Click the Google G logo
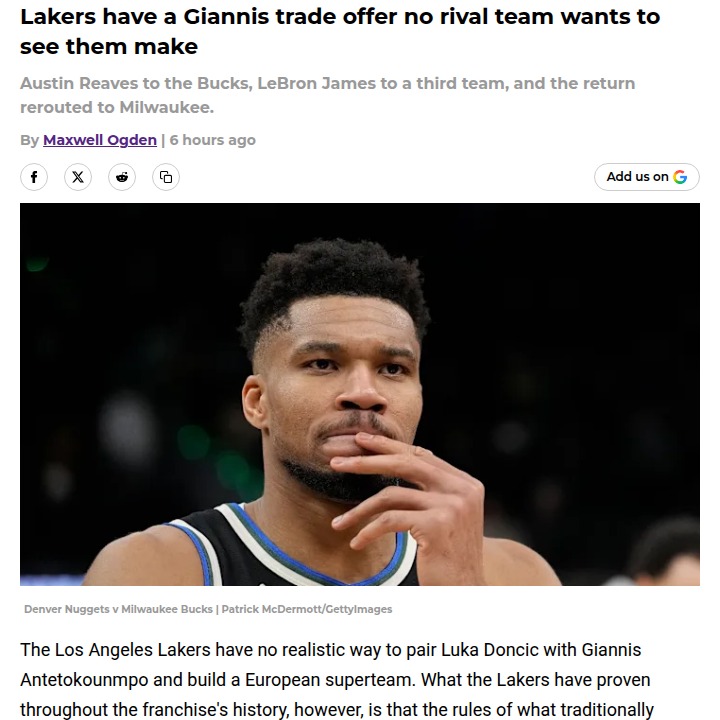The image size is (720, 720). pyautogui.click(x=680, y=177)
